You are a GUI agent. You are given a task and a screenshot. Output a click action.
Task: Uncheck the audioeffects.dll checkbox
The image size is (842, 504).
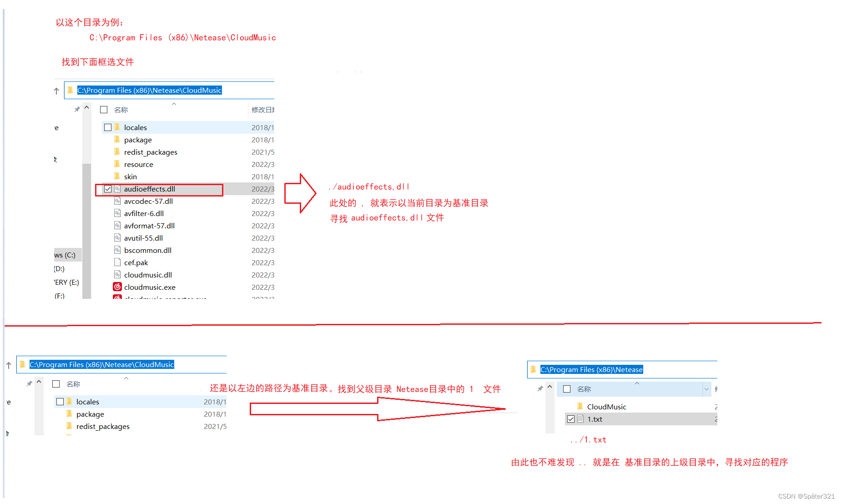tap(108, 189)
